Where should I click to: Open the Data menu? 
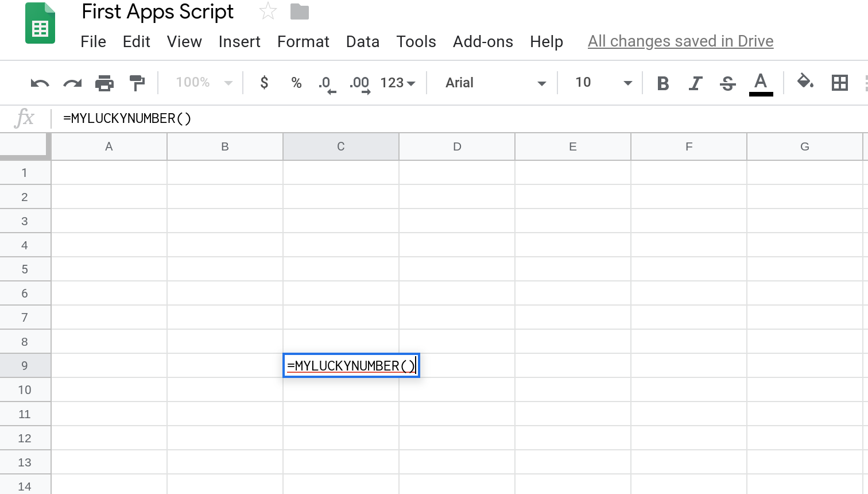(x=363, y=41)
